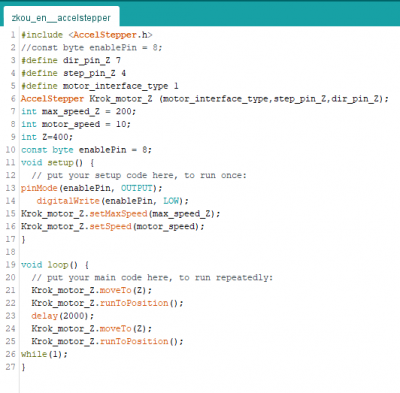Click '#define motor_interface_type 1' line

tap(100, 86)
